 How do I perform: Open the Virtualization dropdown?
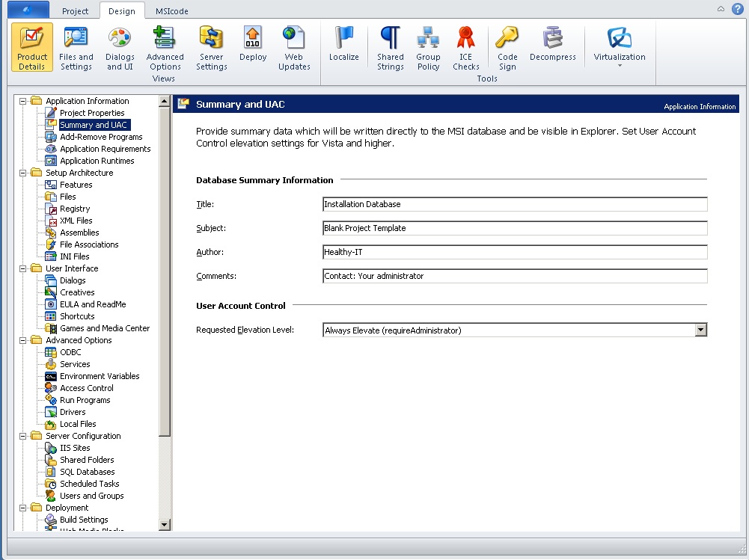click(x=620, y=46)
